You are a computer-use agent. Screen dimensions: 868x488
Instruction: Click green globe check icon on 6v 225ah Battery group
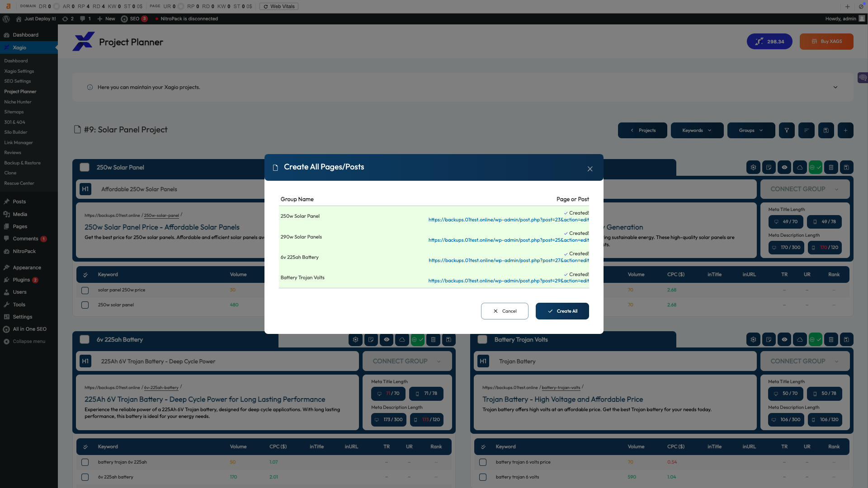[418, 339]
